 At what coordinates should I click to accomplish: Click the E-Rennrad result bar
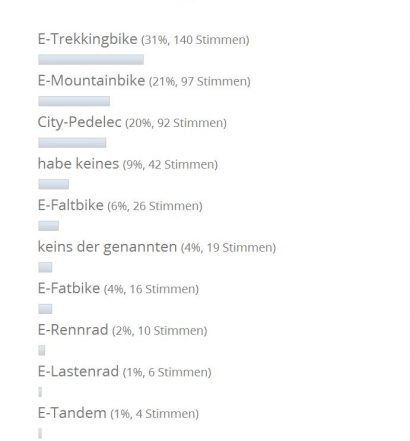[x=42, y=350]
